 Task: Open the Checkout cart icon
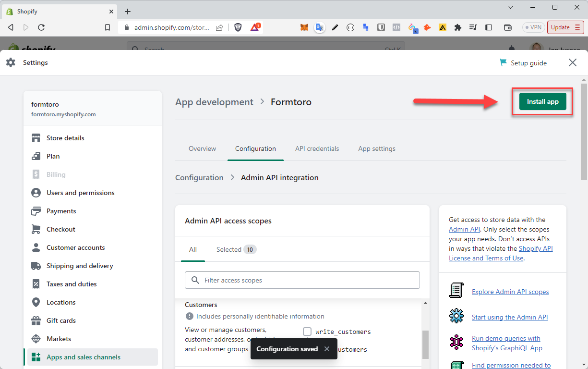(x=36, y=229)
